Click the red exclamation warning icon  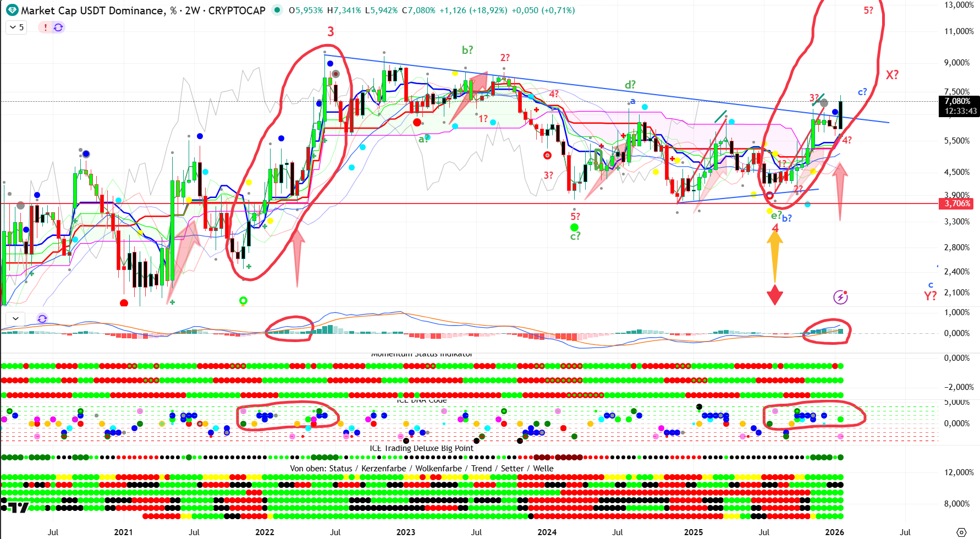tap(46, 27)
